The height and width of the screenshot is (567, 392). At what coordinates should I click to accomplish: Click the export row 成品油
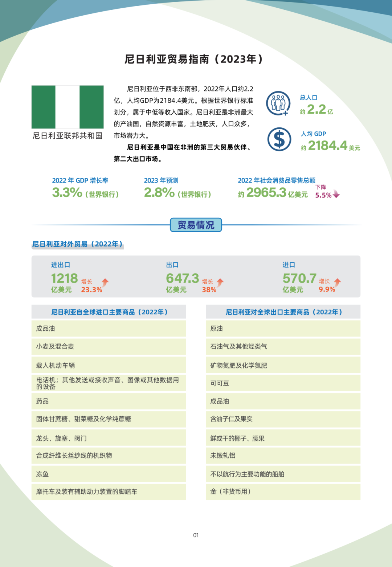click(x=283, y=401)
